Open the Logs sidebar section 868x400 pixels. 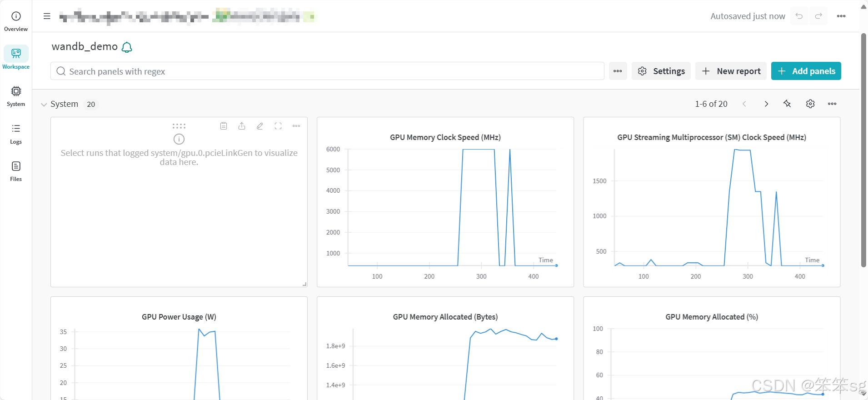[16, 134]
